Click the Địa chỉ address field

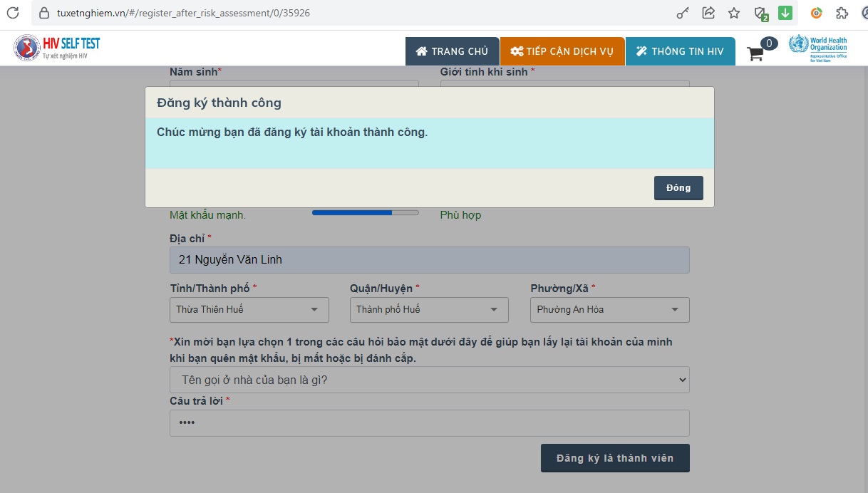click(x=429, y=260)
